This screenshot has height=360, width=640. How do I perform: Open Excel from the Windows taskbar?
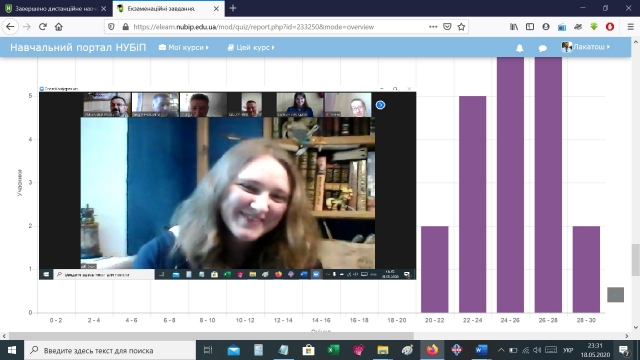(x=333, y=350)
